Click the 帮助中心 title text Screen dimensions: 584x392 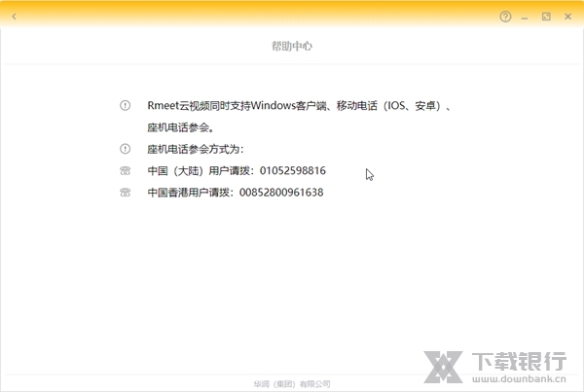pyautogui.click(x=292, y=46)
